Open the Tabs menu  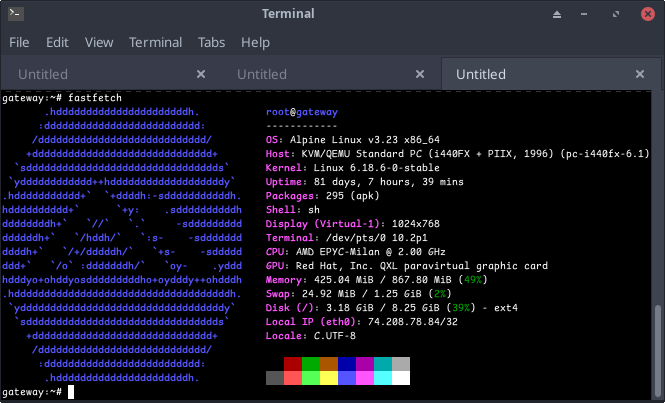211,42
